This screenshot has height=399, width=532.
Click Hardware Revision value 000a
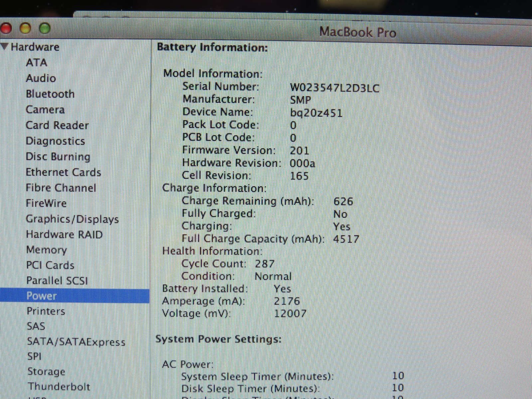[x=302, y=163]
